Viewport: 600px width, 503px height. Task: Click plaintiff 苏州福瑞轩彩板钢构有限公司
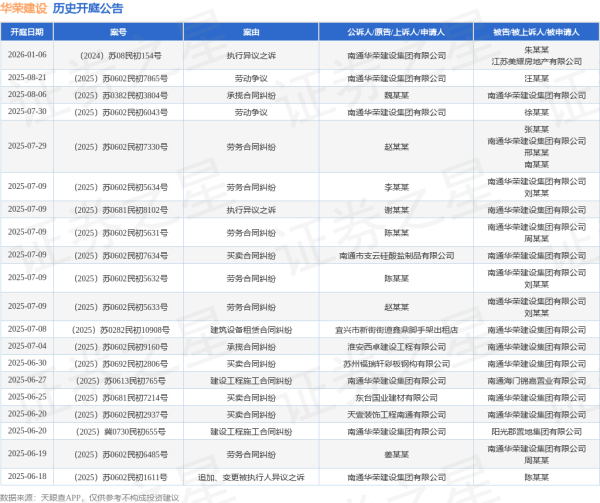pos(396,364)
